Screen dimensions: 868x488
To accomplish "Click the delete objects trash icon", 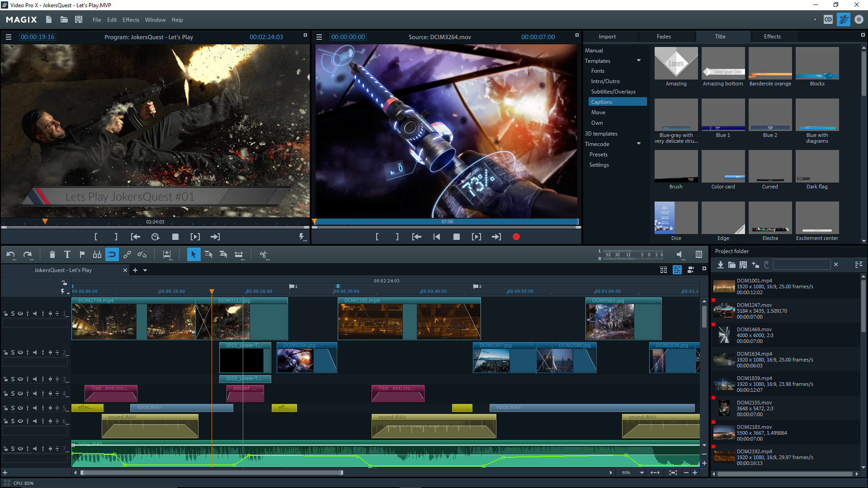I will coord(52,254).
